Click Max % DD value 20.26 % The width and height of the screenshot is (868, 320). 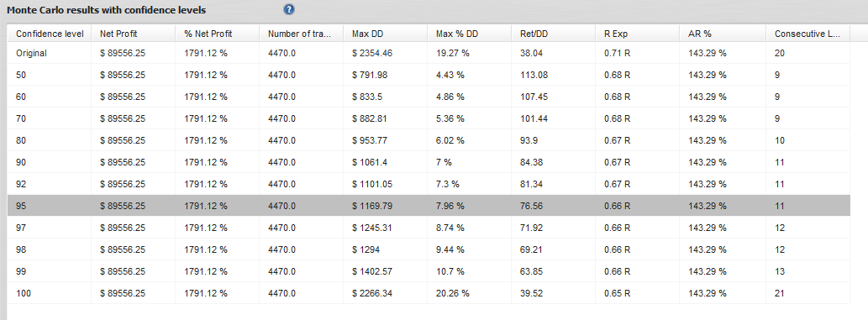[452, 293]
